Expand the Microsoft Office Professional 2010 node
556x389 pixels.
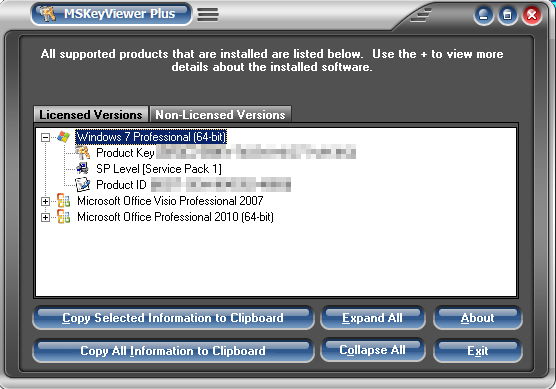(x=45, y=217)
